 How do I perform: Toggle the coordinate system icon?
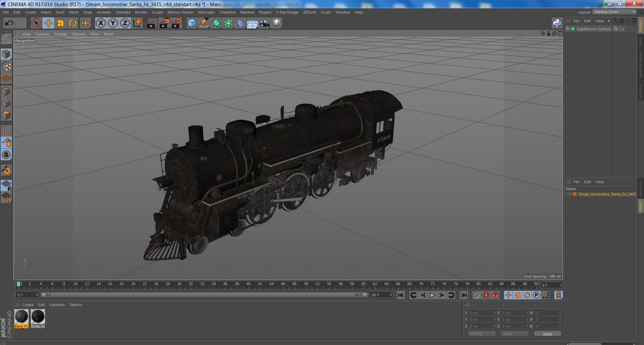pos(138,23)
